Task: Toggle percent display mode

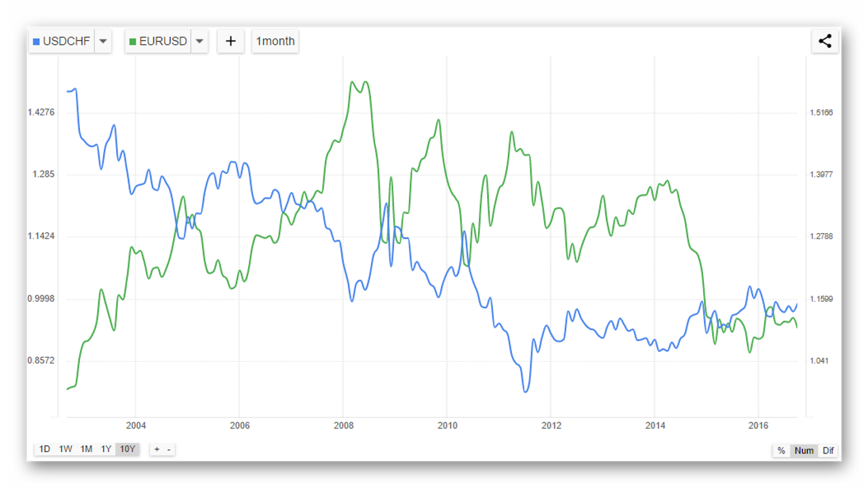Action: point(781,451)
